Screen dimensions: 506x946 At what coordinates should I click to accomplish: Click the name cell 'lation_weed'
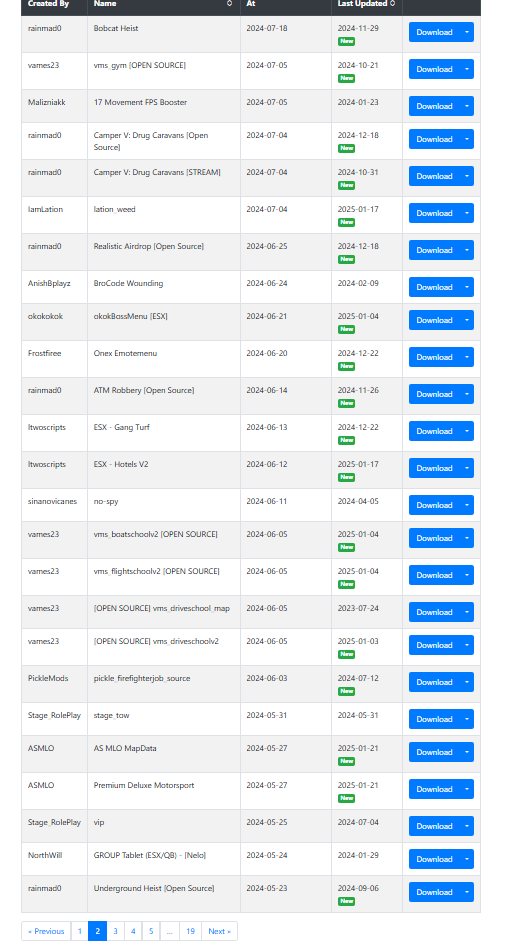(x=115, y=209)
